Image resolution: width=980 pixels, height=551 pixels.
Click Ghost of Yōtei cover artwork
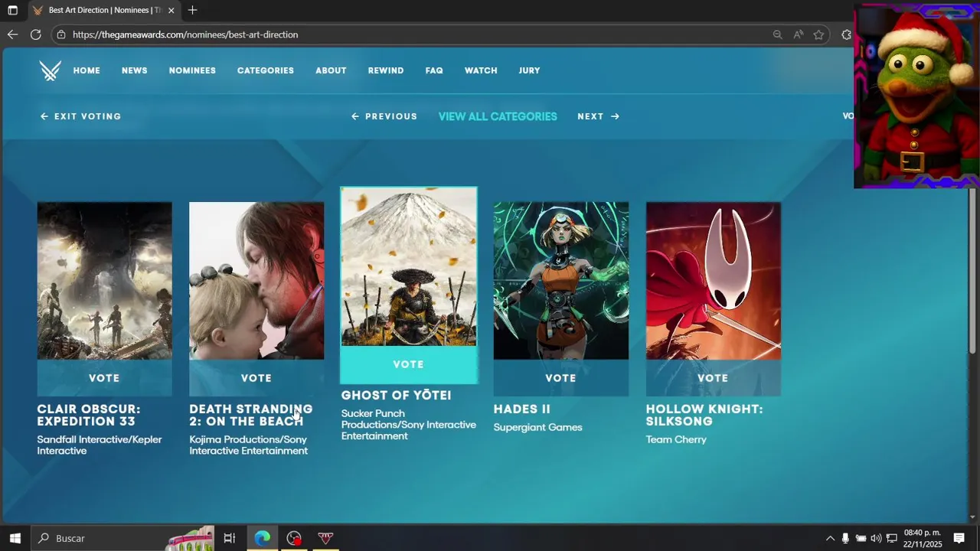point(408,267)
